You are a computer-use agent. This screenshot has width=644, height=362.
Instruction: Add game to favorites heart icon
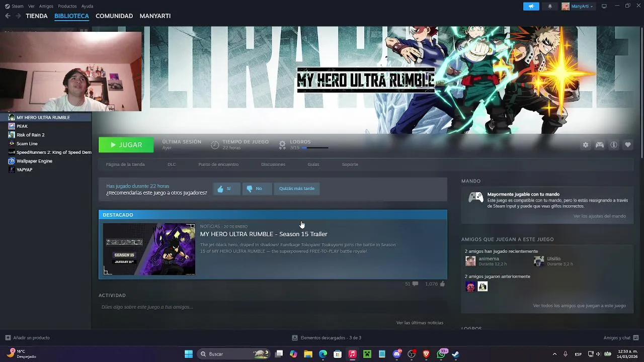[x=628, y=145]
